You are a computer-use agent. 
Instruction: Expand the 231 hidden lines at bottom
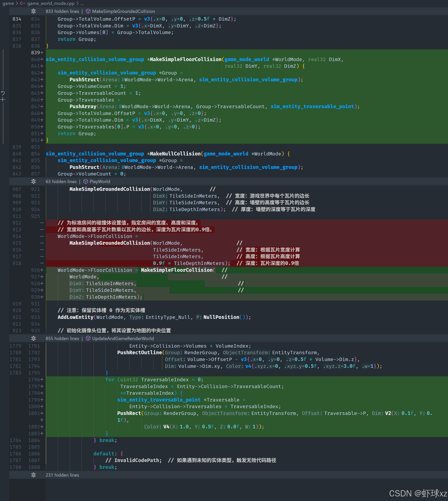[x=62, y=475]
